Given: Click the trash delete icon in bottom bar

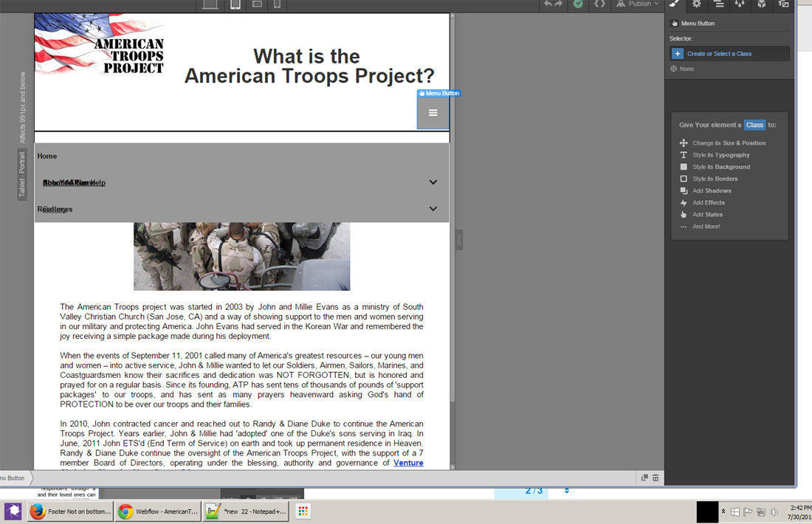Looking at the screenshot, I should pyautogui.click(x=656, y=478).
